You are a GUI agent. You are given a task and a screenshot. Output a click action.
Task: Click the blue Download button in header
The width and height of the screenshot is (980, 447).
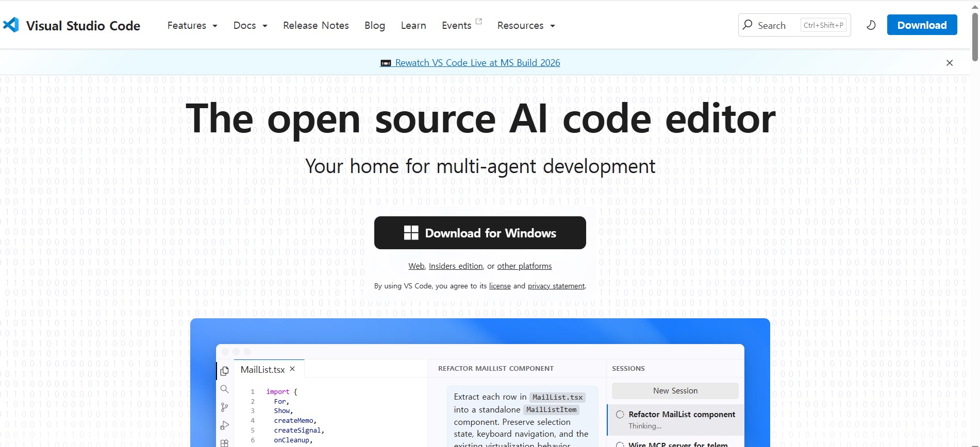pyautogui.click(x=922, y=25)
